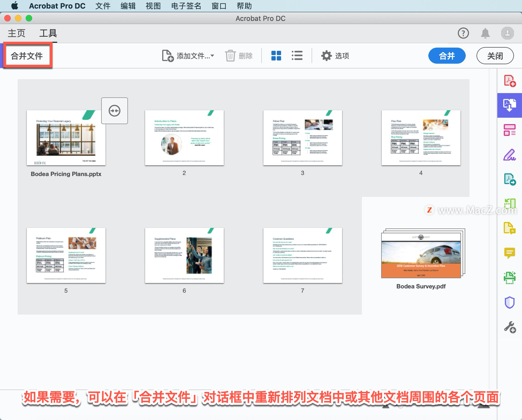Viewport: 522px width, 420px height.
Task: Select the Bodea Pricing Plans.pptx cover thumbnail
Action: pos(66,138)
